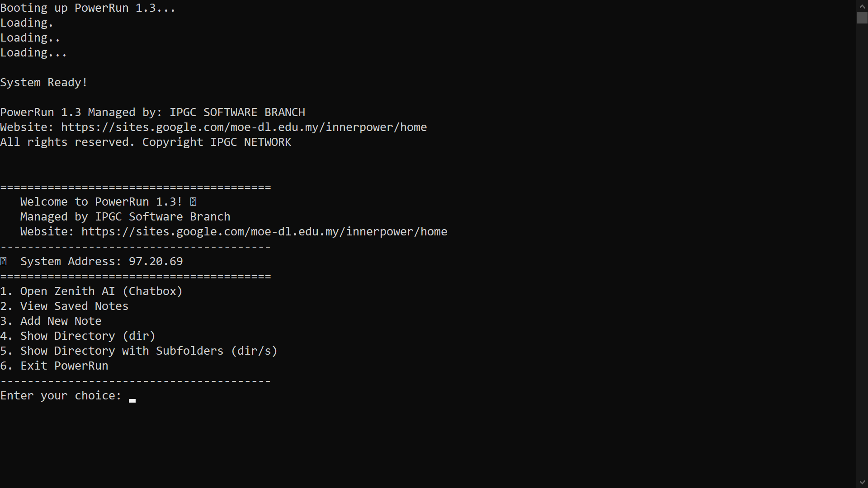
Task: Select option 1, Open Zenith AI (Chatbox)
Action: click(91, 291)
